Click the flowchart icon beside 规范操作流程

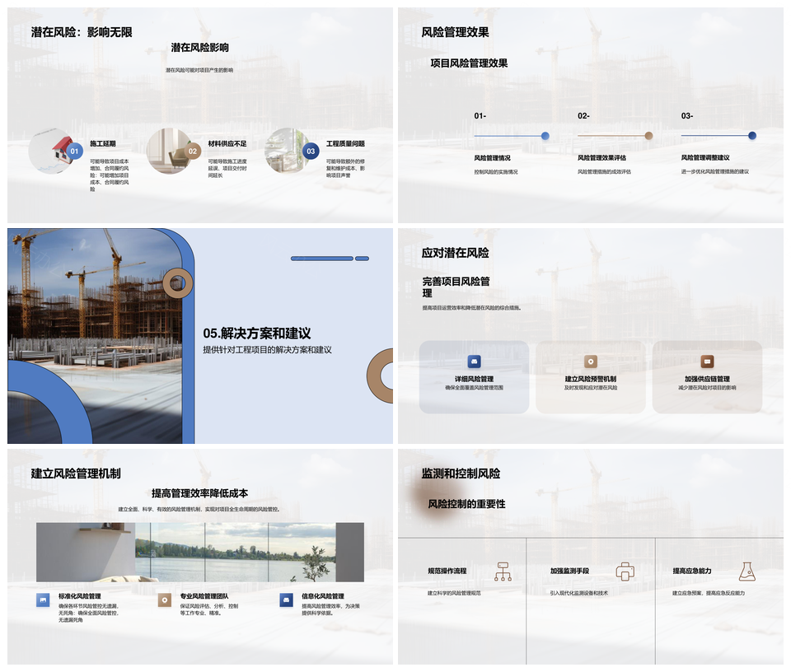point(503,572)
